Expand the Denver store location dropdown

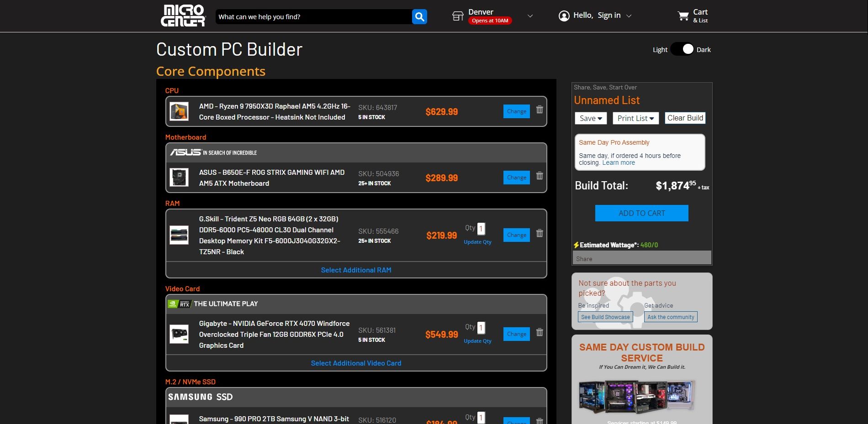[x=530, y=16]
